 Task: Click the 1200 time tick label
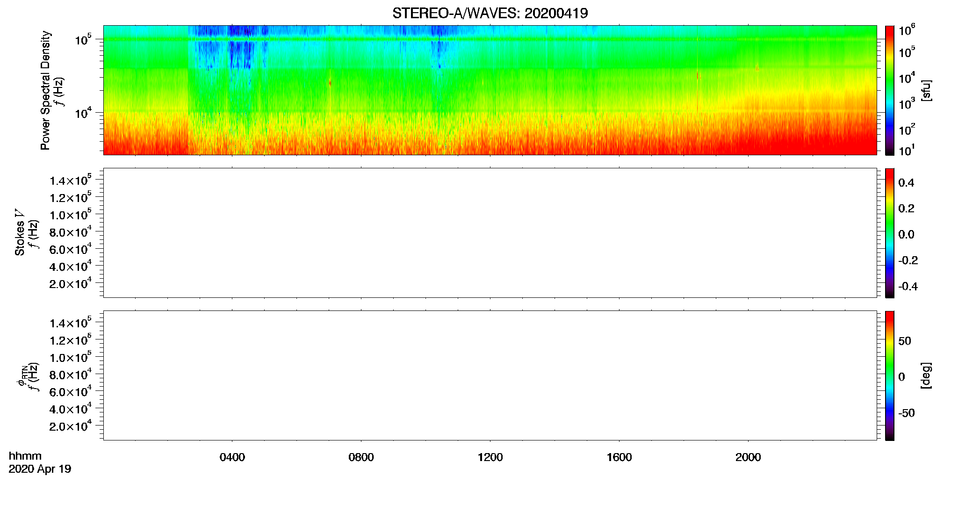pos(490,457)
